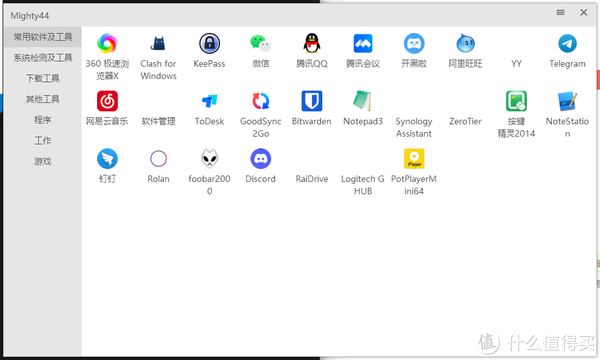Open the Telegram icon
Image resolution: width=600 pixels, height=360 pixels.
[x=567, y=43]
